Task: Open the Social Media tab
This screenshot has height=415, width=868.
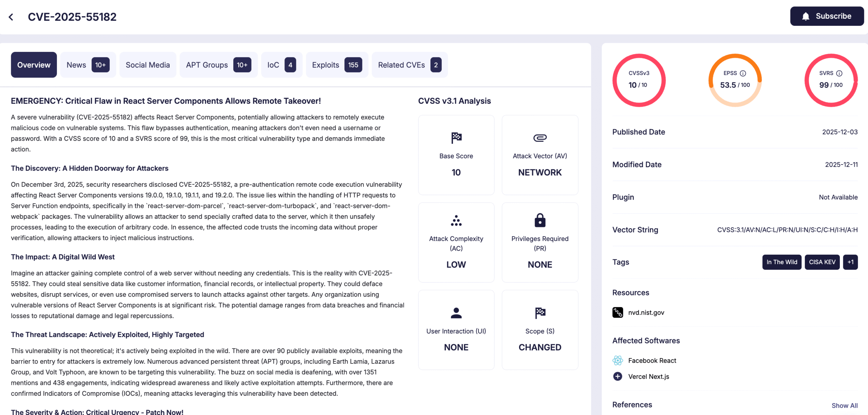Action: 148,65
